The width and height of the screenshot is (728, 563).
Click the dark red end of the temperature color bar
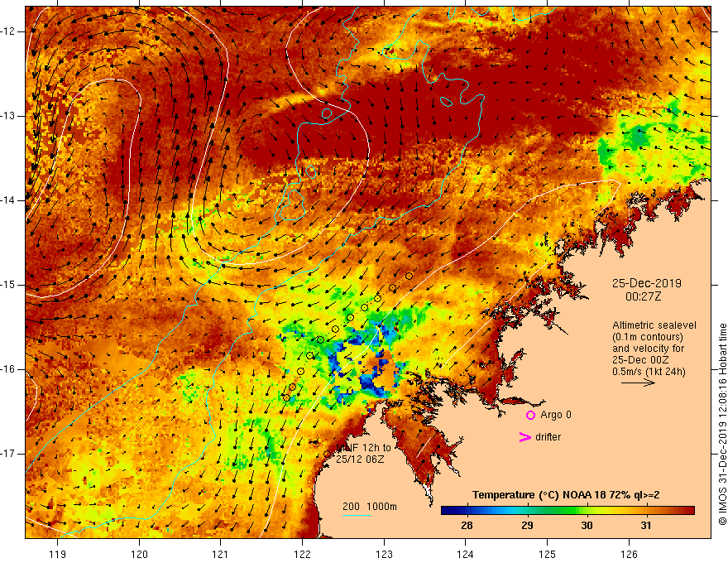coord(688,511)
